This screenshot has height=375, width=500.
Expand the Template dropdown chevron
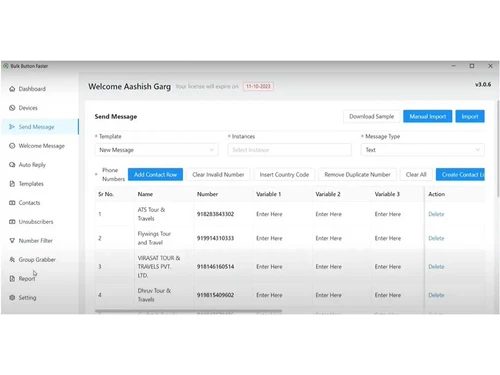211,150
